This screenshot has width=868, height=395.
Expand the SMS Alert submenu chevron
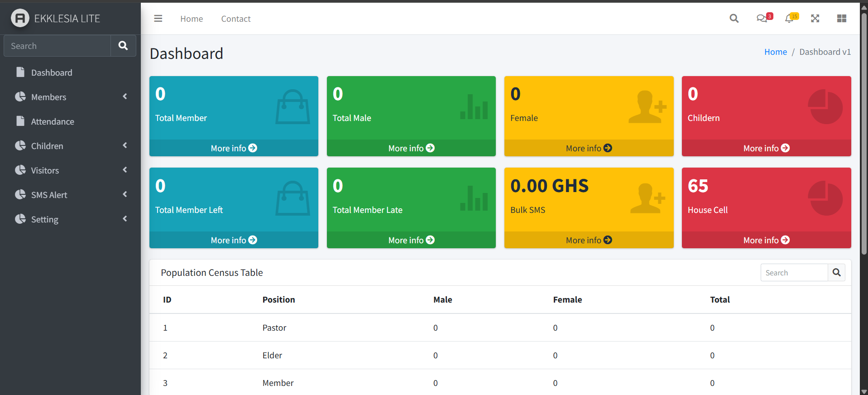tap(125, 194)
